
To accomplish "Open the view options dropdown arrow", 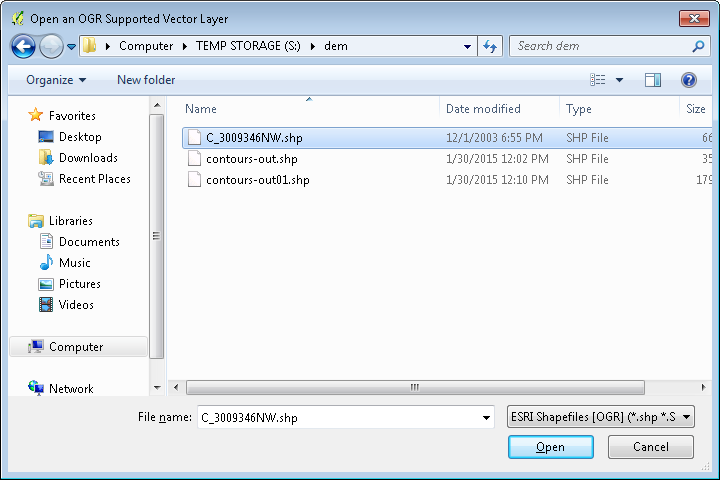I will [x=619, y=80].
